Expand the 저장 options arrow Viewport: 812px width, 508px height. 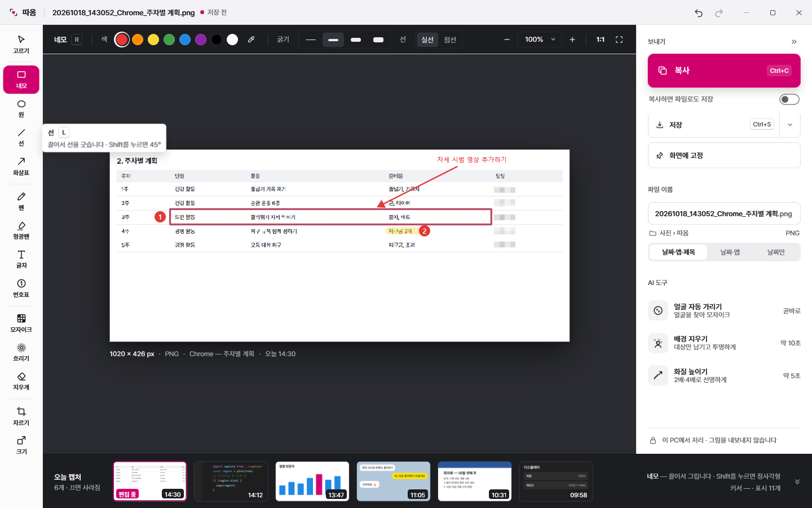(790, 125)
